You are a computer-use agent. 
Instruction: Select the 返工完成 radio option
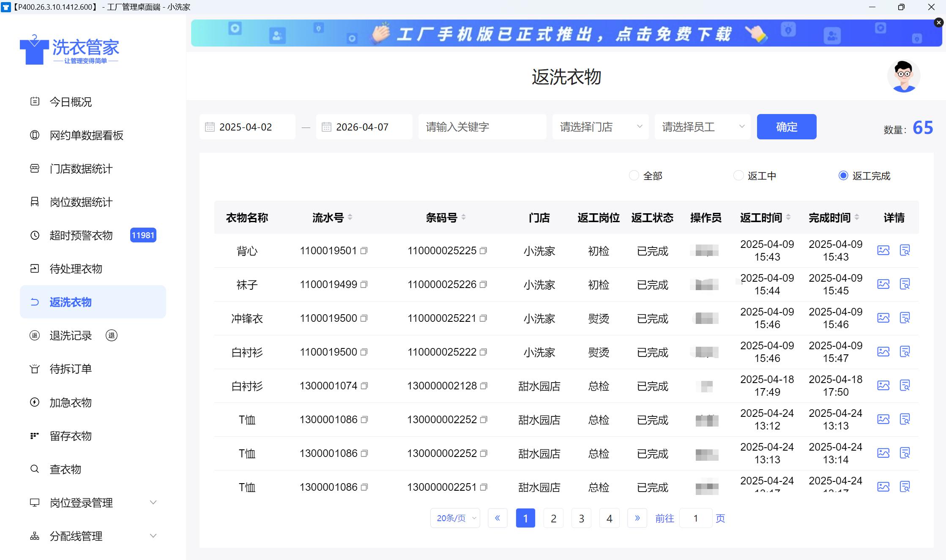pos(843,176)
